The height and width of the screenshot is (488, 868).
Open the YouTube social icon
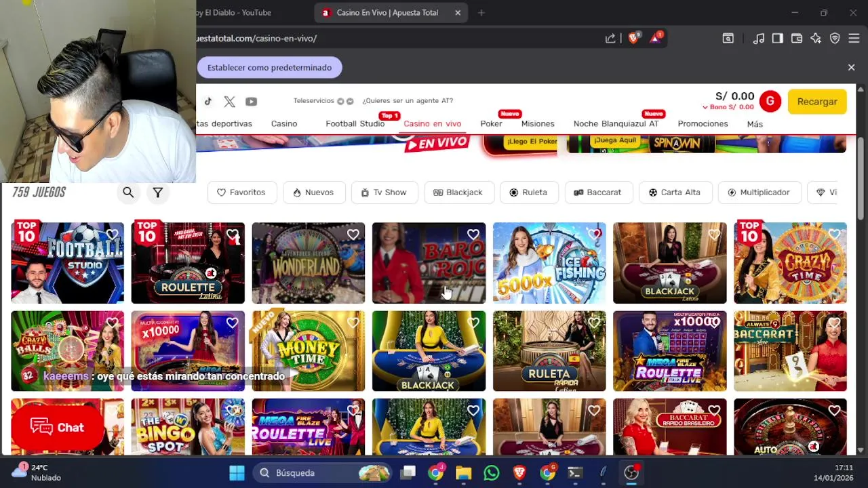251,102
